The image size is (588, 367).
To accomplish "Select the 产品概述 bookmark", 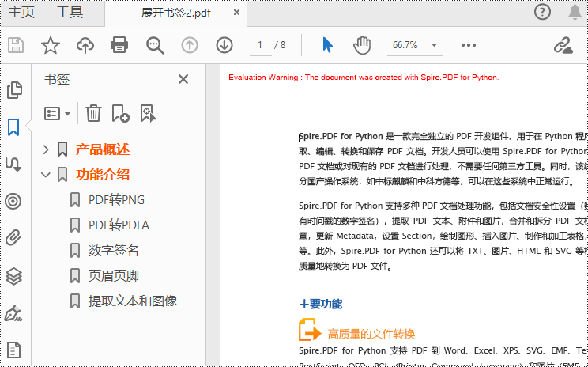I will click(x=103, y=149).
